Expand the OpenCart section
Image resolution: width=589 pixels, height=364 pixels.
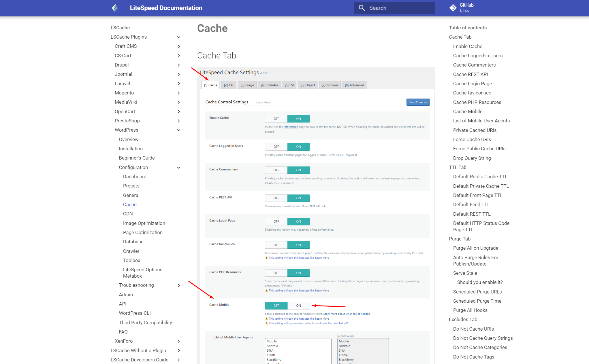click(x=179, y=111)
